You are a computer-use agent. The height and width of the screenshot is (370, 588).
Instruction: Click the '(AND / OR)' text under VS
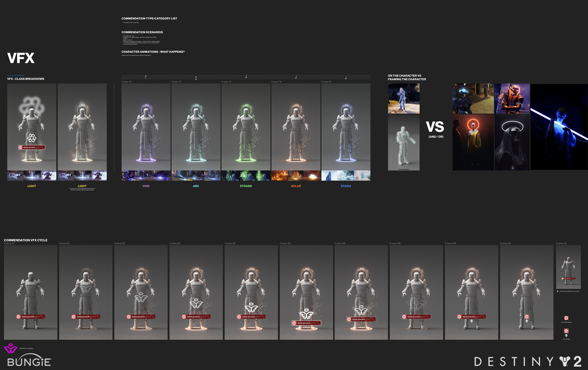(436, 137)
